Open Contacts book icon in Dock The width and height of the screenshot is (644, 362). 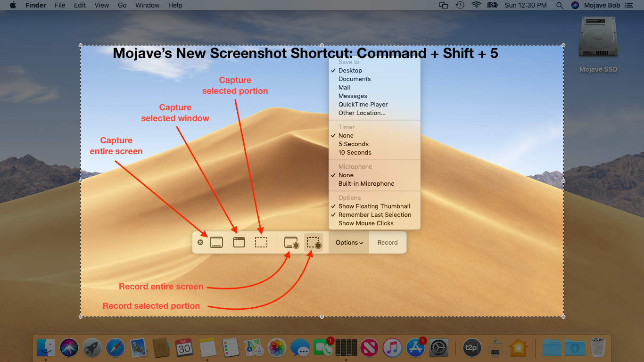point(162,348)
